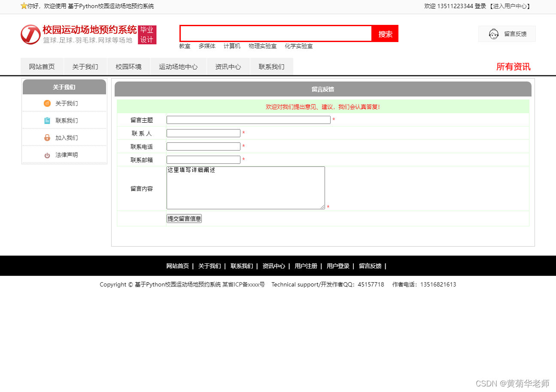Focus the 留言主题 input field
Viewport: 556px width, 392px height.
tap(249, 120)
